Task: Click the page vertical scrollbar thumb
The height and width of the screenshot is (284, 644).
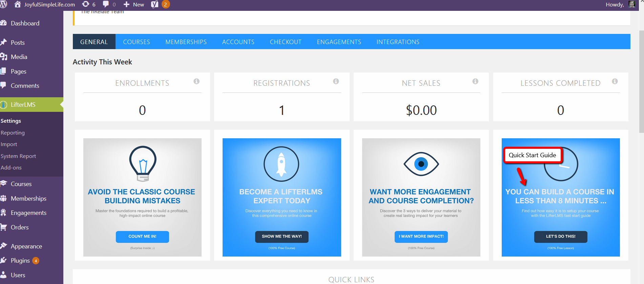Action: pyautogui.click(x=641, y=81)
